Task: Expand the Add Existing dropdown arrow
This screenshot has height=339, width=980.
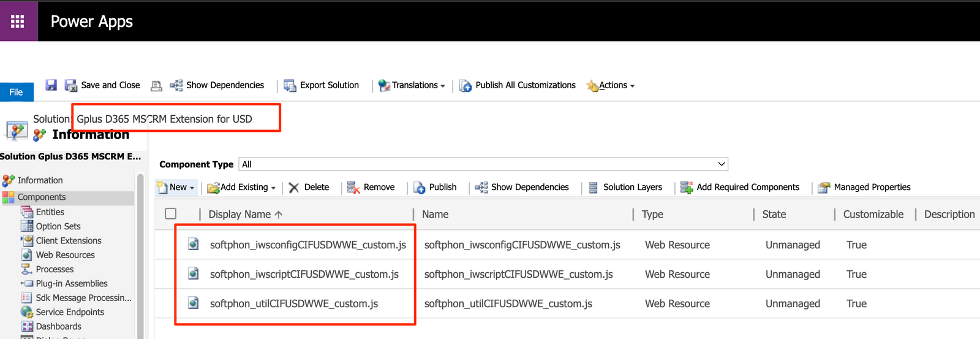Action: pyautogui.click(x=273, y=188)
